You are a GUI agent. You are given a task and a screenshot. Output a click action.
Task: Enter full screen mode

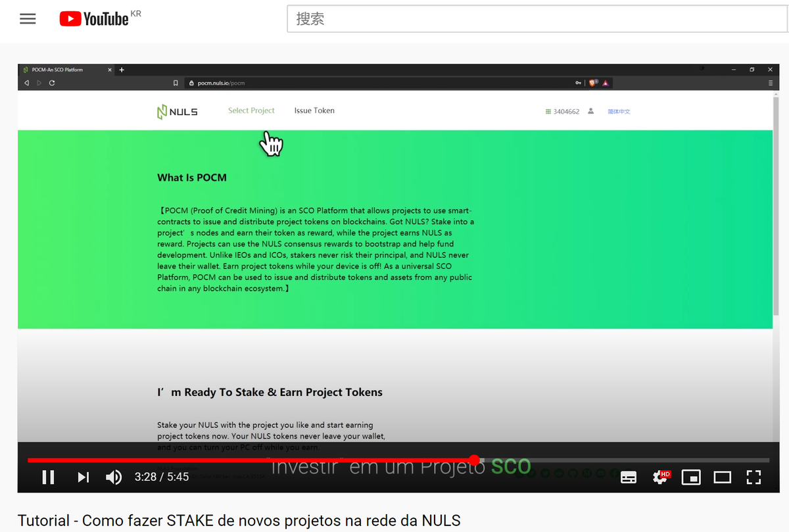753,477
